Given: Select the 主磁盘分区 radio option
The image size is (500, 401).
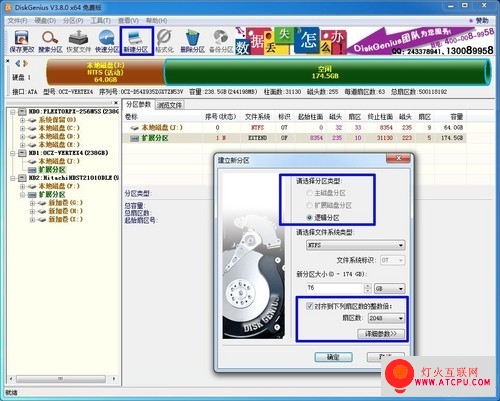Looking at the screenshot, I should click(309, 193).
